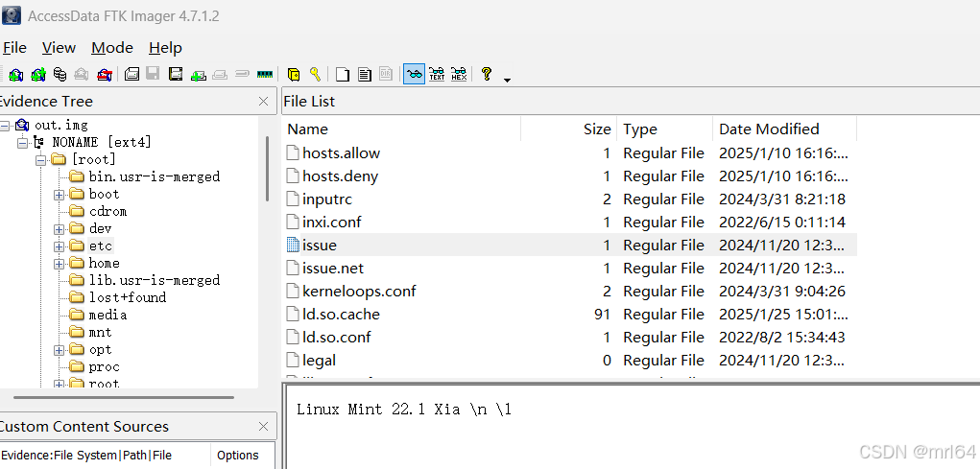Click the Verify Drive/Image icon

point(243,74)
